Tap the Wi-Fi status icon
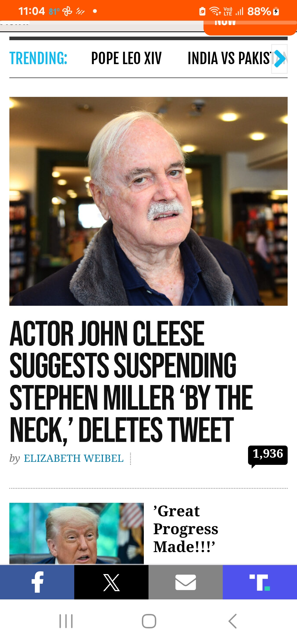Screen dimensions: 297x644 coord(215,11)
